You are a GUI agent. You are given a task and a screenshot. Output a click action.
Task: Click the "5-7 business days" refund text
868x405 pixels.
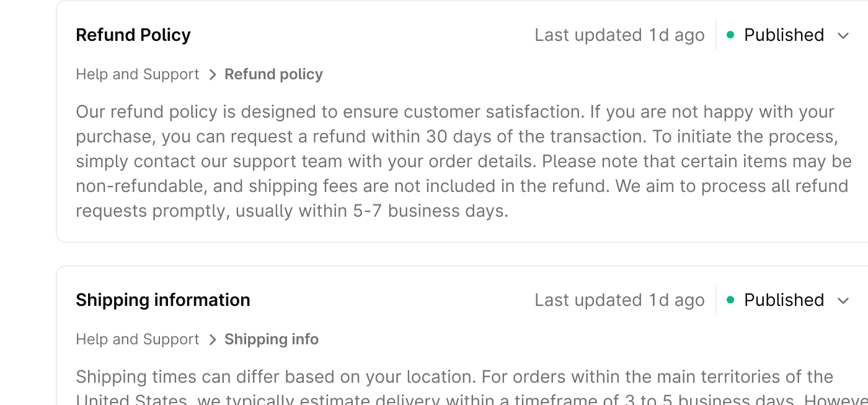(430, 211)
